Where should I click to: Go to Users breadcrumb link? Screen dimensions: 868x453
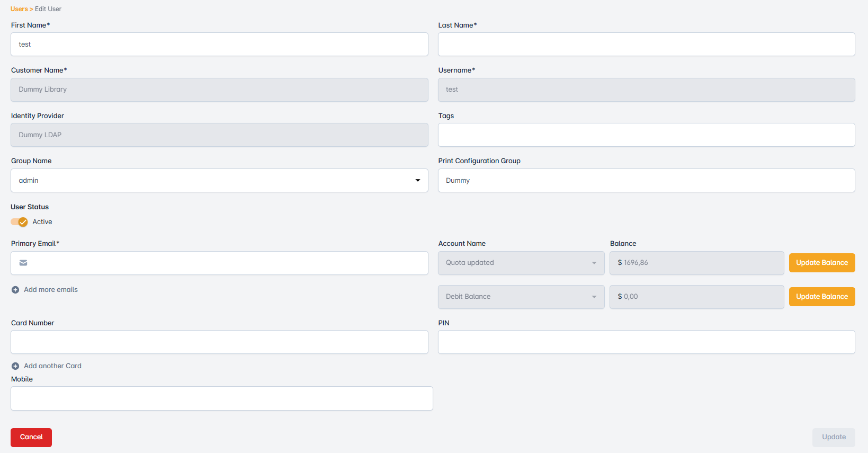coord(19,9)
